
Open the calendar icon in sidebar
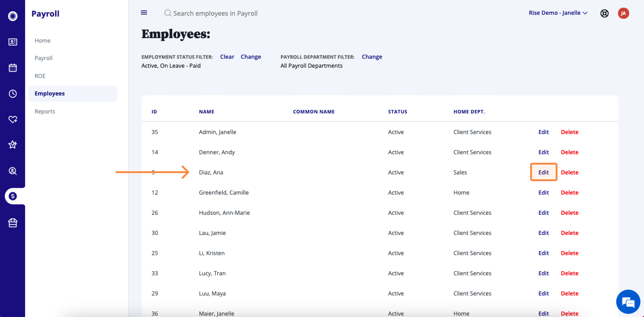point(13,68)
